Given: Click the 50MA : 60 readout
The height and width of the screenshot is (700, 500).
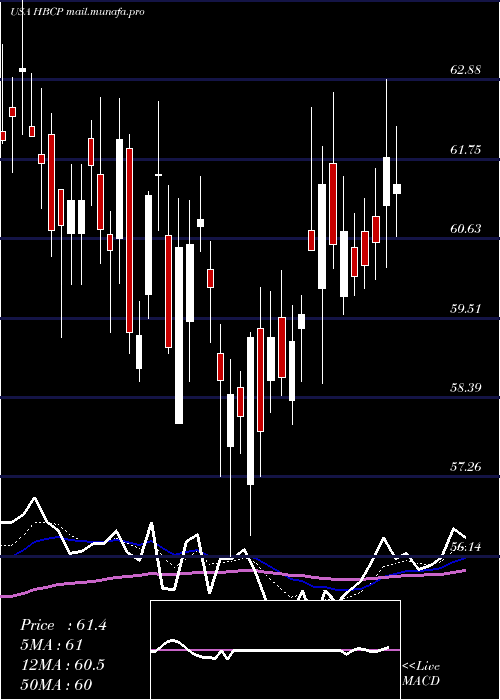Looking at the screenshot, I should 56,684.
